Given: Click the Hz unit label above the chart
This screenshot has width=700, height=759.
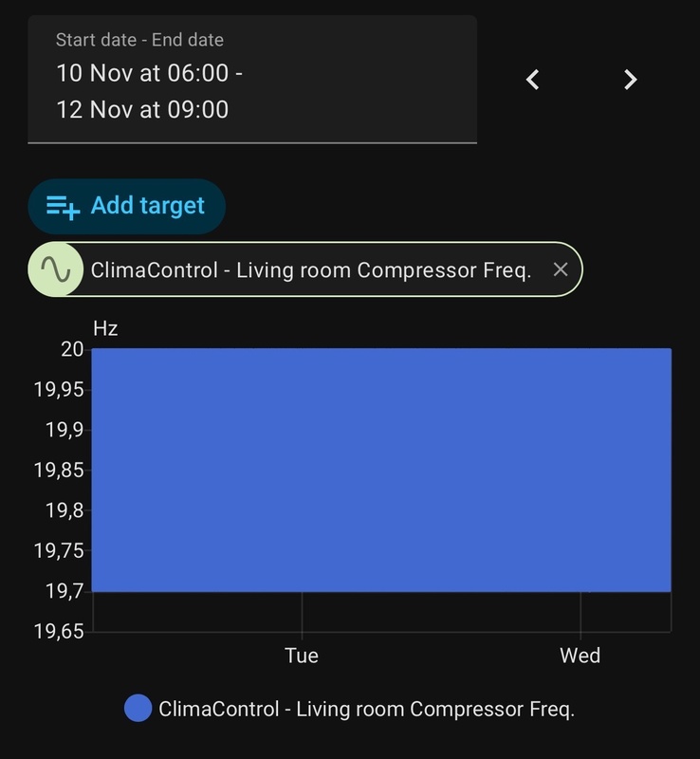Looking at the screenshot, I should point(107,329).
